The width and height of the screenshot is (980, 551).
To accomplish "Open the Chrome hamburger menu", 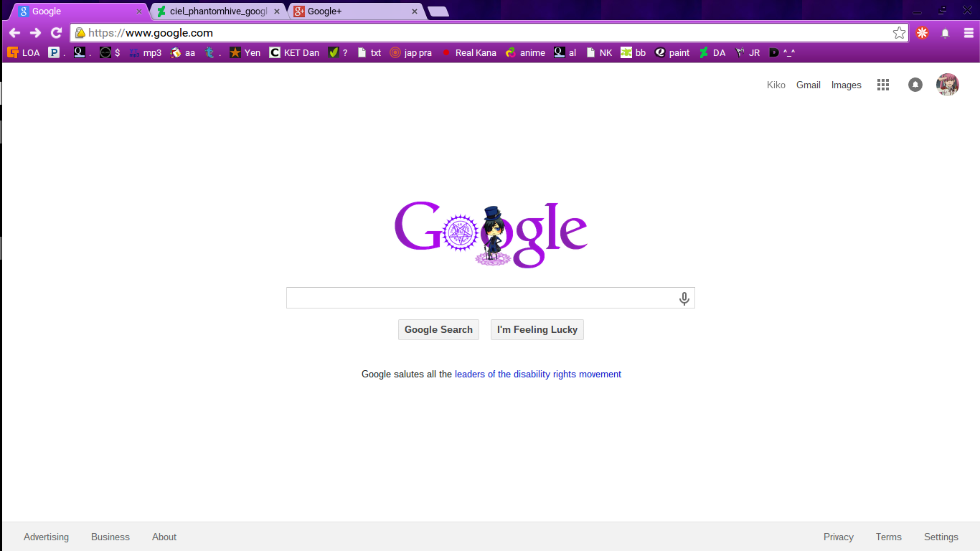I will 969,33.
